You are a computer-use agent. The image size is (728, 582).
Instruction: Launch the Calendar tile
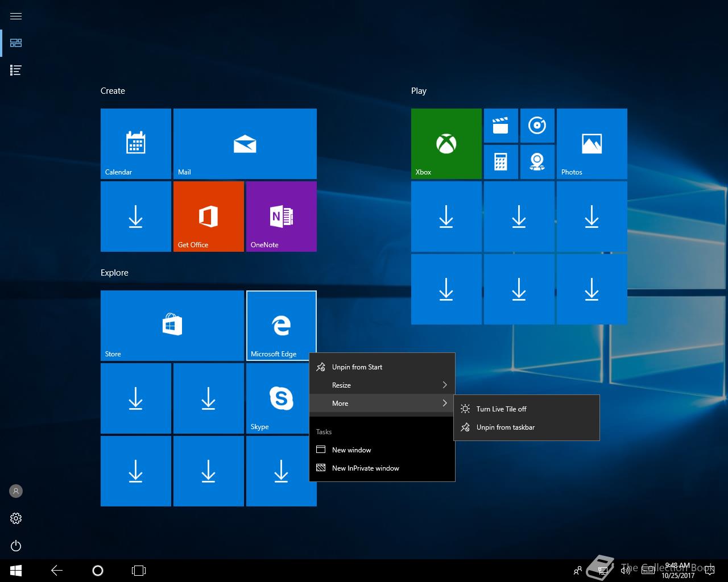coord(136,144)
